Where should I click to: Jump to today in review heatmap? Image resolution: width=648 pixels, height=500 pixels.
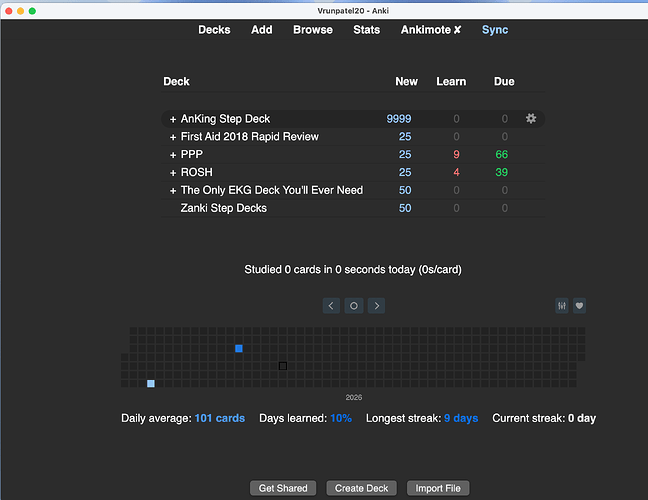(354, 306)
